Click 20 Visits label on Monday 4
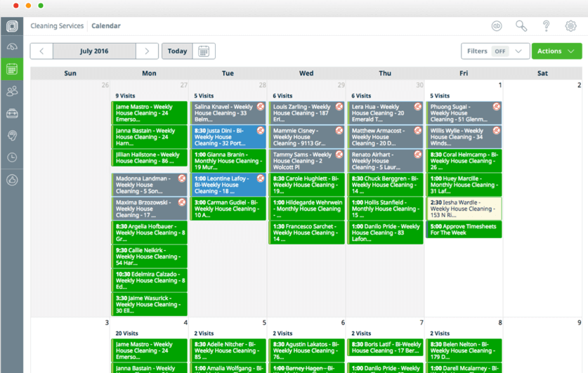 pyautogui.click(x=126, y=333)
